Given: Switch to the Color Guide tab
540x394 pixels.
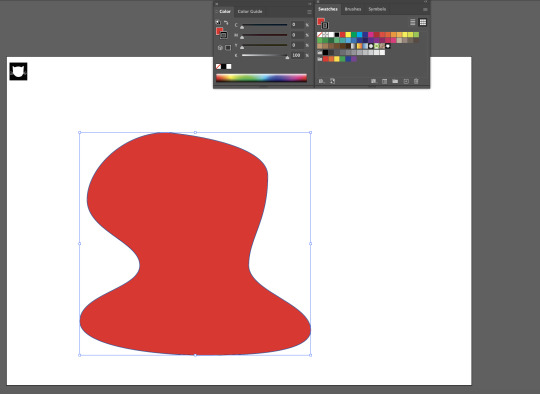Looking at the screenshot, I should pos(250,11).
